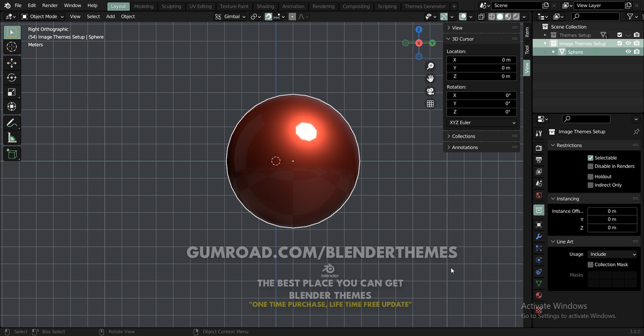Open the Object Constraints tab icon
Viewport: 644px width, 336px height.
pos(539,272)
